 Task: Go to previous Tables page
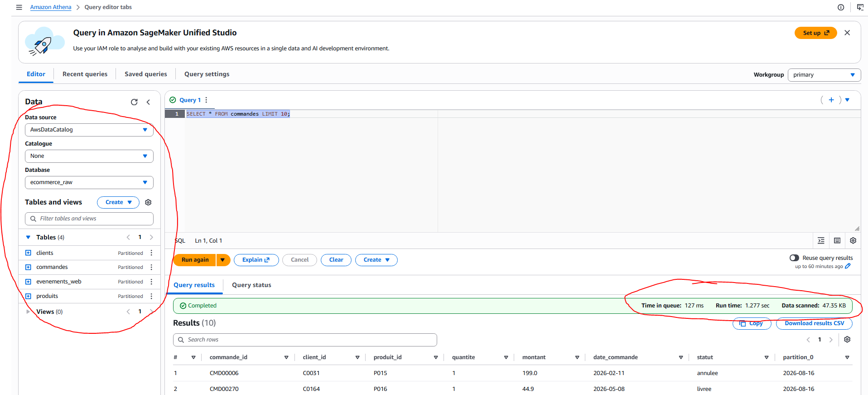128,237
